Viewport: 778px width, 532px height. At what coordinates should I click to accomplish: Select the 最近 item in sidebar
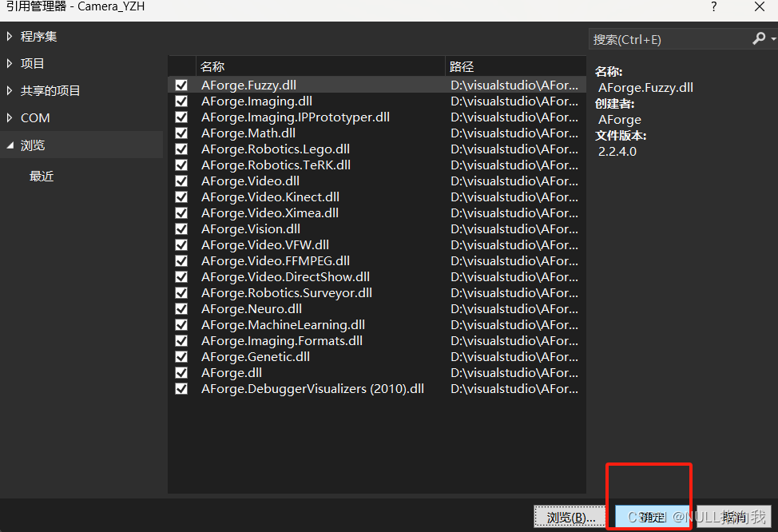(42, 176)
